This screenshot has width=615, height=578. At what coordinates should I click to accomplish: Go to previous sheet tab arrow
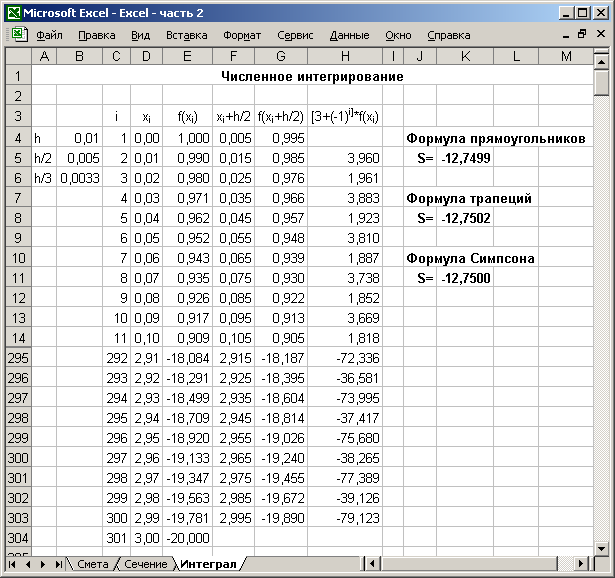(28, 564)
